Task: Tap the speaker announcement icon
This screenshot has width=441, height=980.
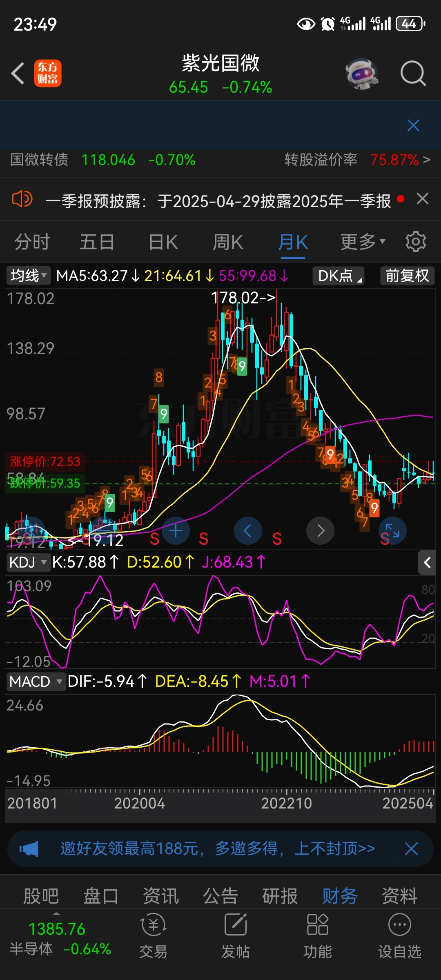Action: click(x=22, y=199)
